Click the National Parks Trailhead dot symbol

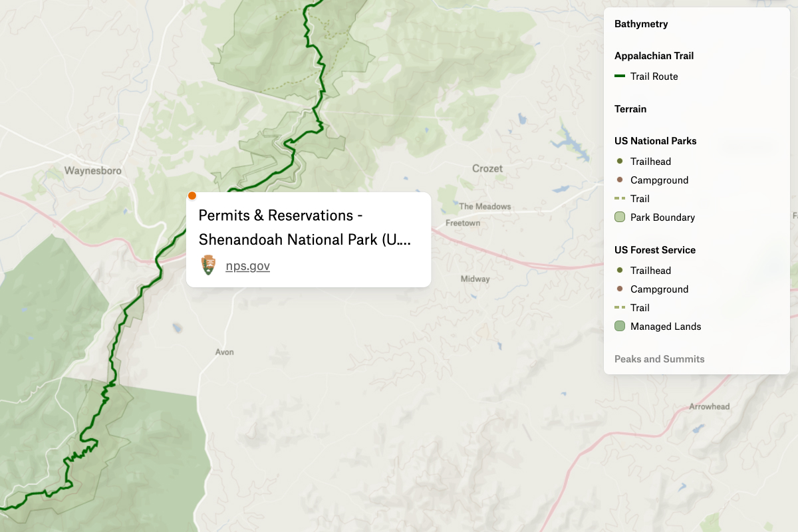[x=620, y=161]
